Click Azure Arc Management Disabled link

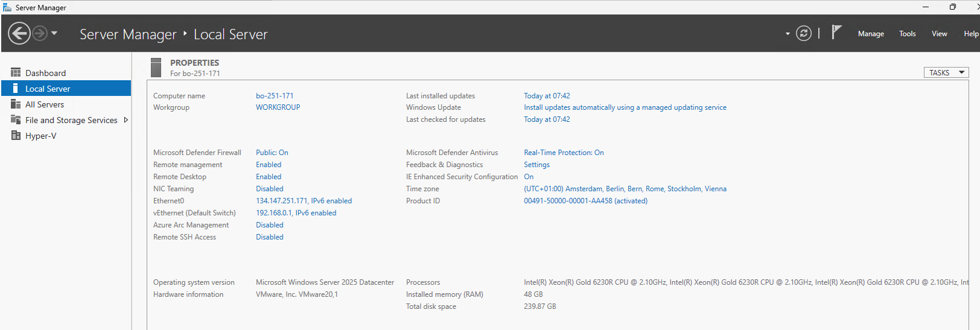(270, 225)
